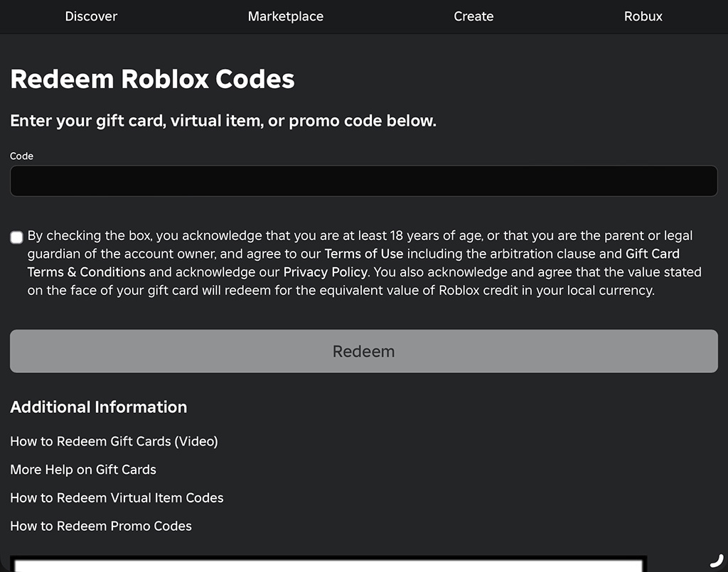The width and height of the screenshot is (728, 572).
Task: Open the Discover tab
Action: (x=91, y=16)
